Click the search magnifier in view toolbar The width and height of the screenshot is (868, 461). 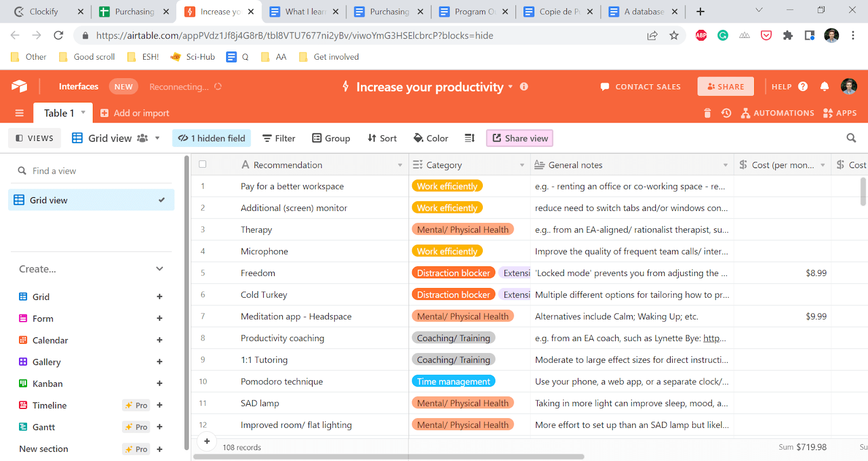point(851,138)
